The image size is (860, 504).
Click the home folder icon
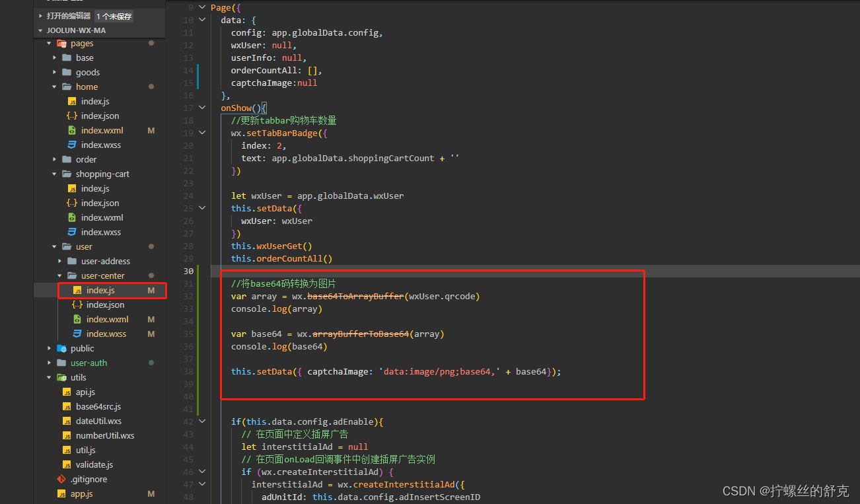point(67,87)
